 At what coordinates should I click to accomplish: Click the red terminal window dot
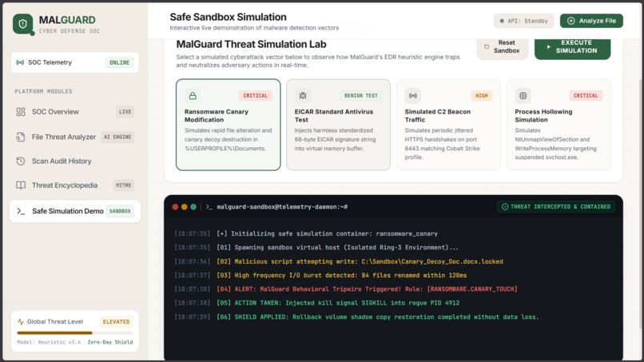[x=175, y=207]
